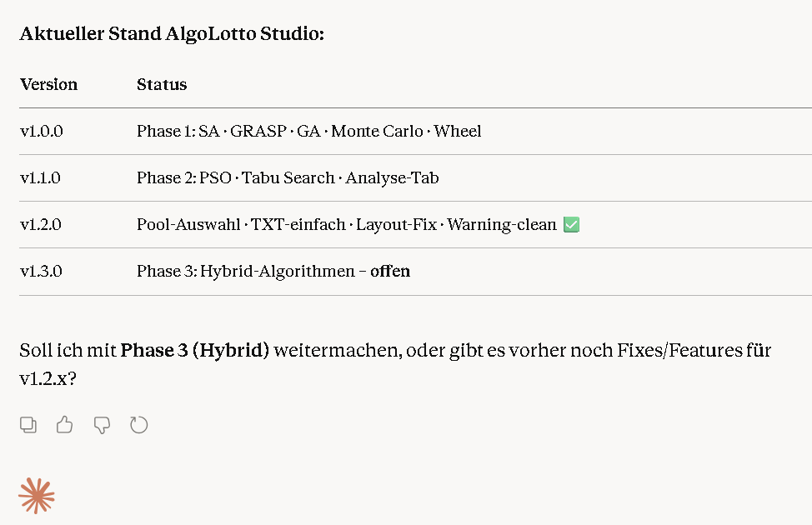Image resolution: width=812 pixels, height=525 pixels.
Task: Select the v1.2.0 version cell
Action: pyautogui.click(x=42, y=224)
